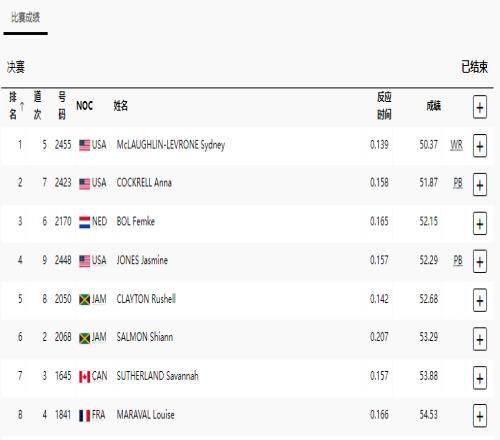
Task: Expand details for BOL Femke's row
Action: click(480, 223)
